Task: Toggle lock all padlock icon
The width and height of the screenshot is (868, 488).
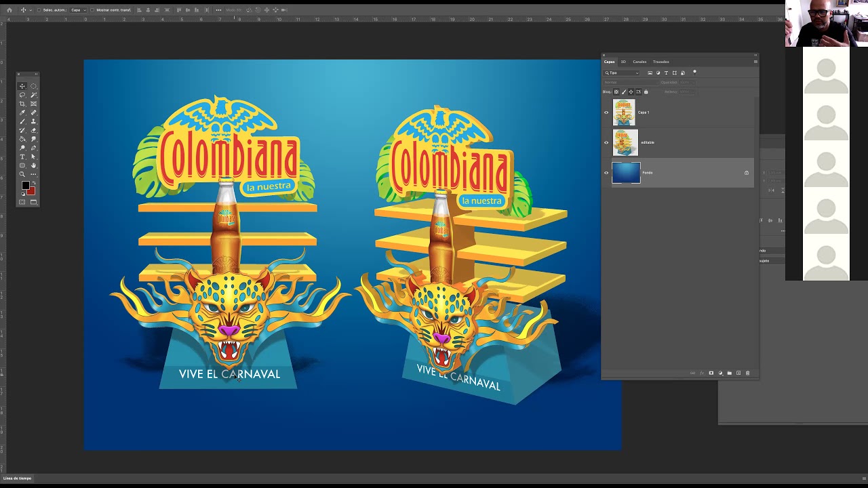Action: [646, 91]
